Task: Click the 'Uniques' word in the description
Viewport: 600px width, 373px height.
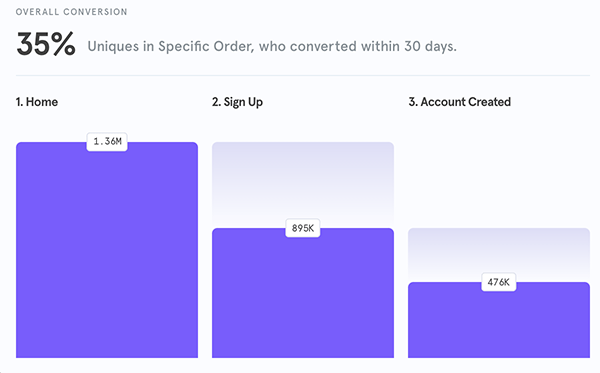Action: (x=113, y=47)
